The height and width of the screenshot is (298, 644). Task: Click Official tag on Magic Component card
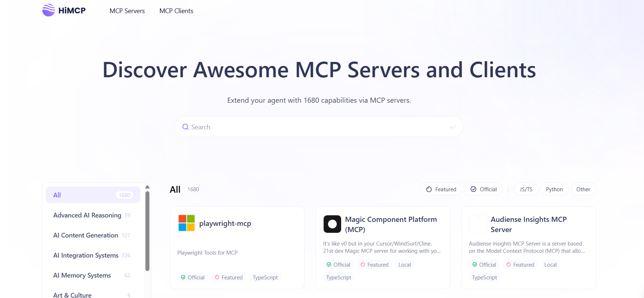pos(338,264)
